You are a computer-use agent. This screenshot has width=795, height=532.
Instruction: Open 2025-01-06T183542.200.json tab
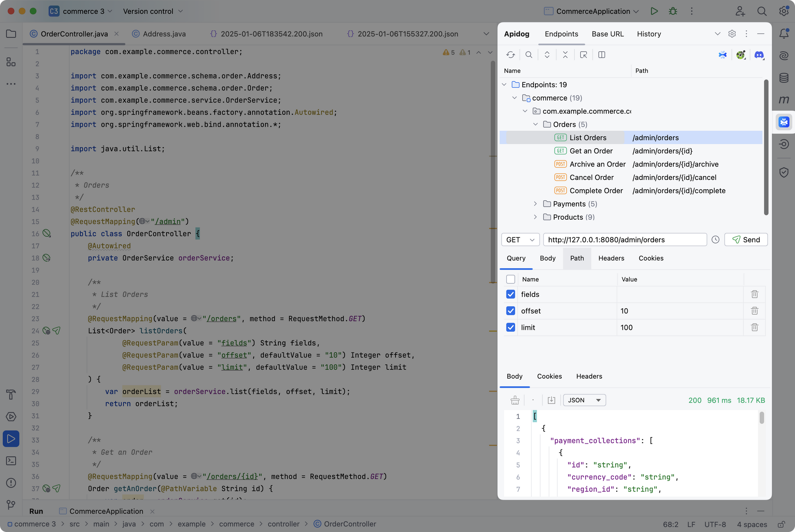pyautogui.click(x=266, y=34)
